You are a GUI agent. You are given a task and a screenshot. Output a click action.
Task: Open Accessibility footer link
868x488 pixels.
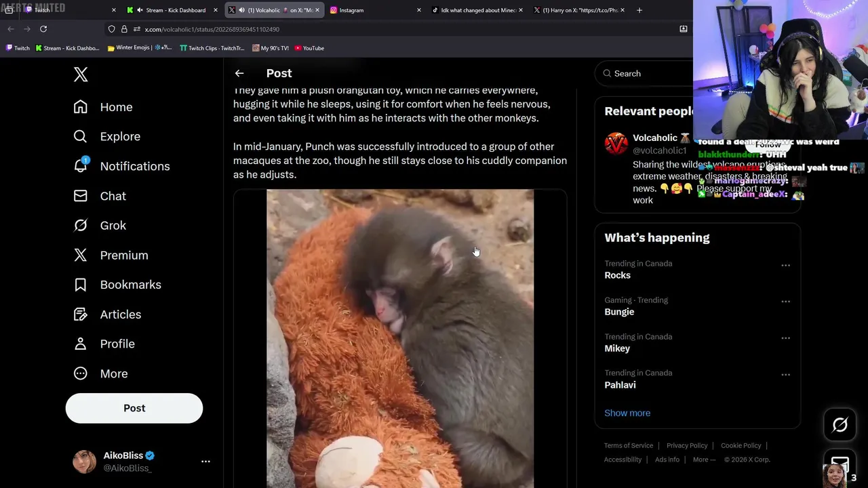[x=623, y=460]
